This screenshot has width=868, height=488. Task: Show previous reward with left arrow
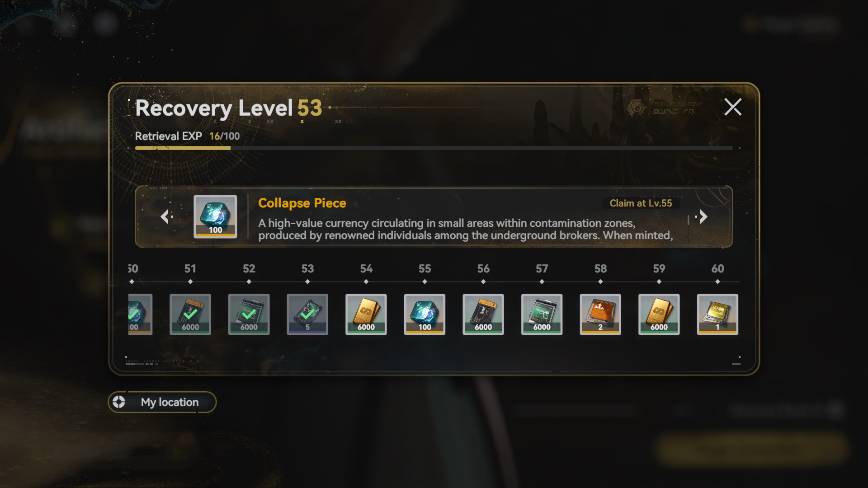tap(166, 217)
